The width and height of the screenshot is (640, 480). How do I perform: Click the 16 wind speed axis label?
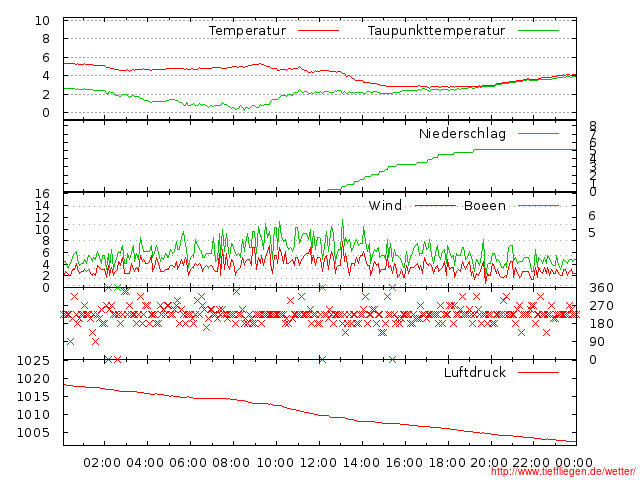(x=42, y=194)
